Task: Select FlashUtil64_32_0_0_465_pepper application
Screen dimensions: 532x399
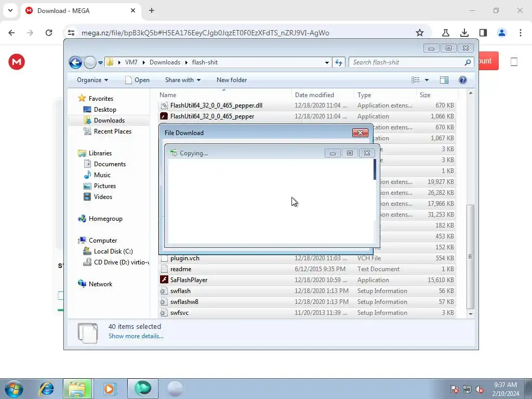Action: [x=212, y=116]
